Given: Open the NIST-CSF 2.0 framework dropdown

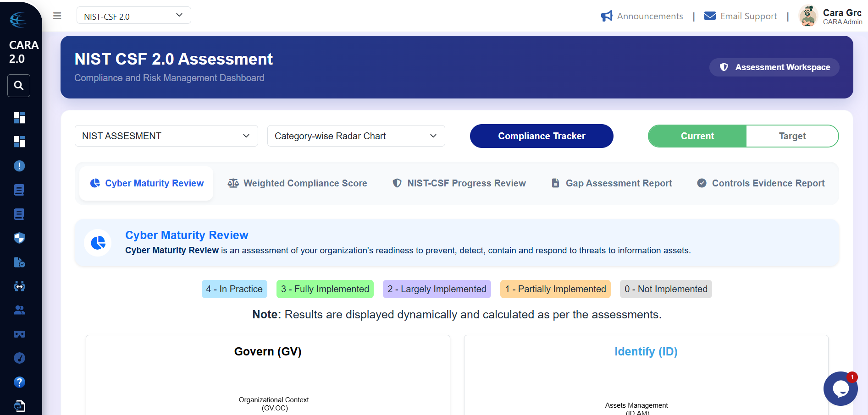Looking at the screenshot, I should point(134,16).
